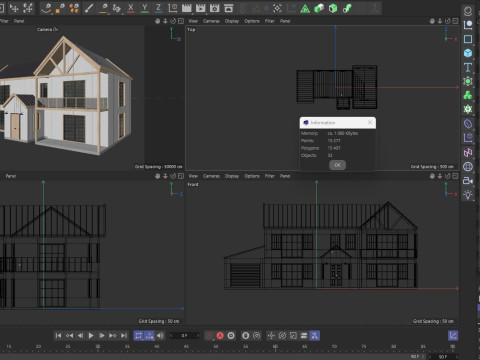Click frame 50 on the timeline ruler
The width and height of the screenshot is (480, 360).
click(x=216, y=347)
